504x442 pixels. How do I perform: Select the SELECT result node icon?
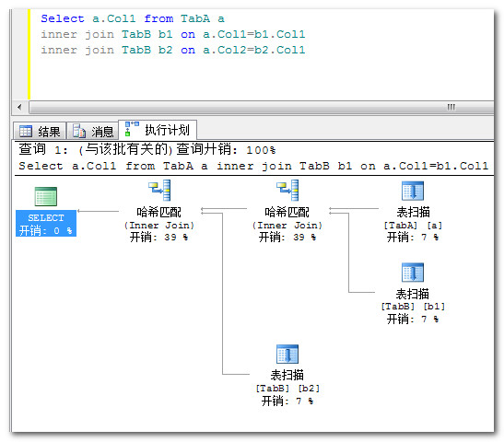point(46,196)
